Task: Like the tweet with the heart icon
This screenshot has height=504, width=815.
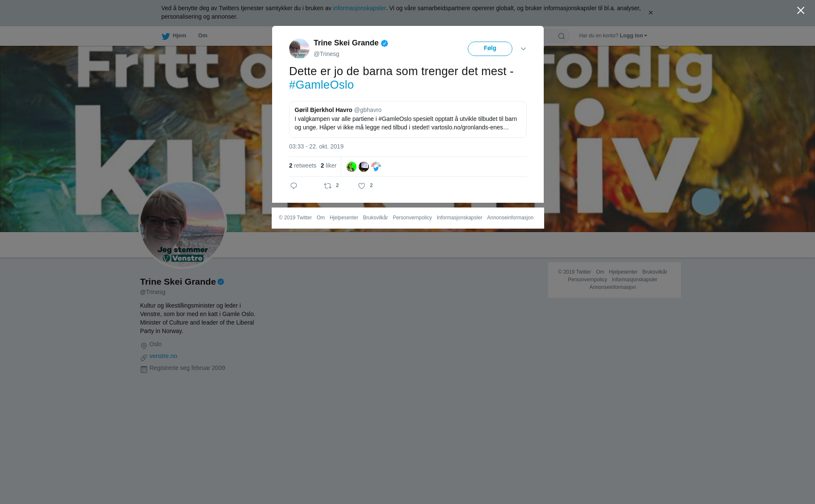Action: point(362,186)
